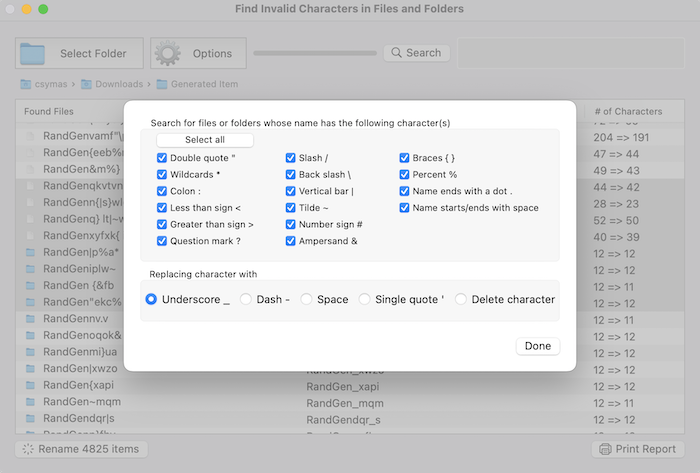Click the Options gear icon

point(168,53)
